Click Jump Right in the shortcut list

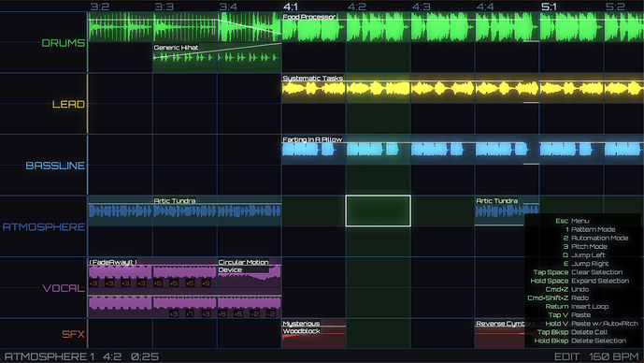pyautogui.click(x=586, y=264)
